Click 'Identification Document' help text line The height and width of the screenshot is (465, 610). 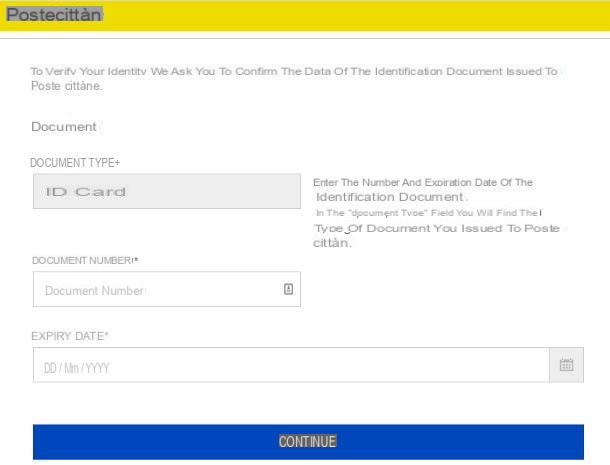pos(389,197)
